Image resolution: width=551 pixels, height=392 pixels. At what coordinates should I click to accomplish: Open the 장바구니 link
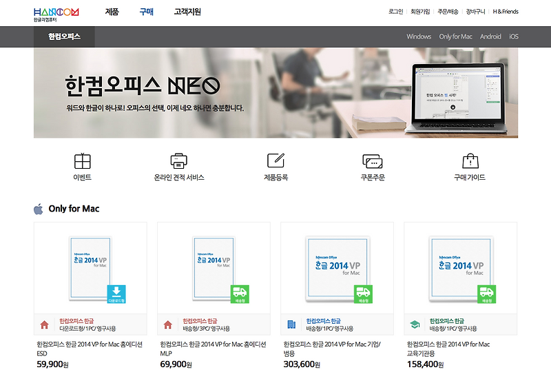(475, 12)
